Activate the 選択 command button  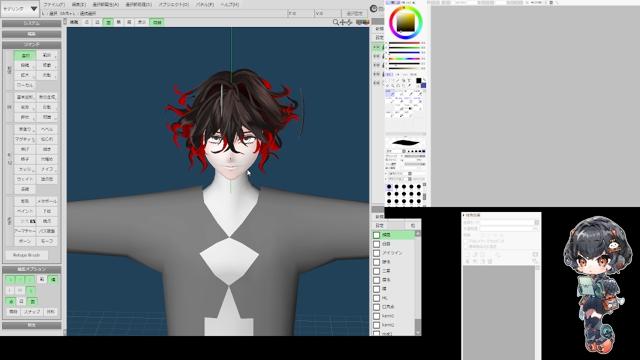[x=25, y=55]
